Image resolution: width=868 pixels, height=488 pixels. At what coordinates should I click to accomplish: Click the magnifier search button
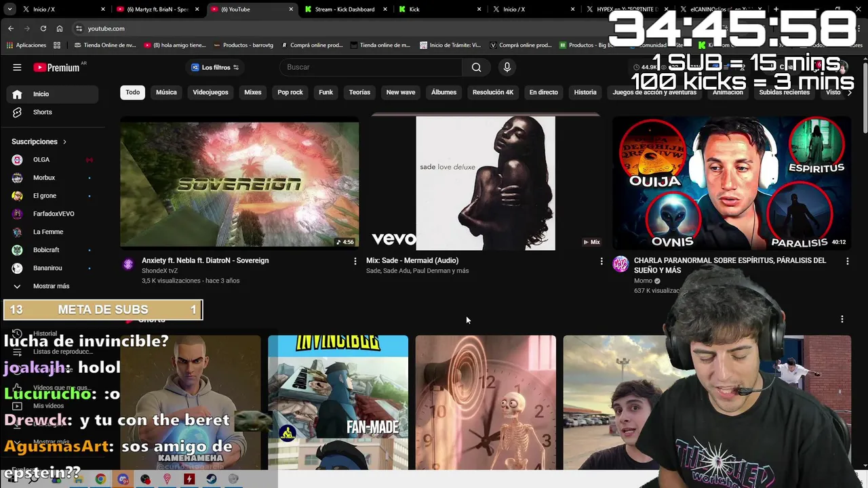476,67
